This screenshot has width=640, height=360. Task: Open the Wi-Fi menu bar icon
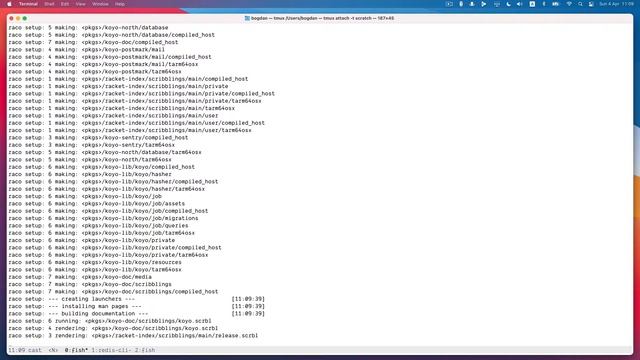[x=569, y=4]
